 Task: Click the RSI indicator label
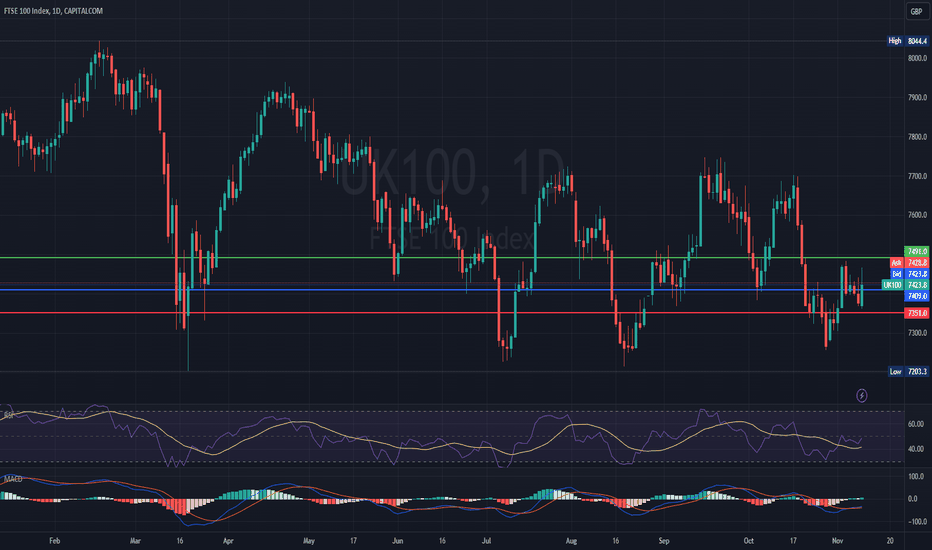pos(9,415)
